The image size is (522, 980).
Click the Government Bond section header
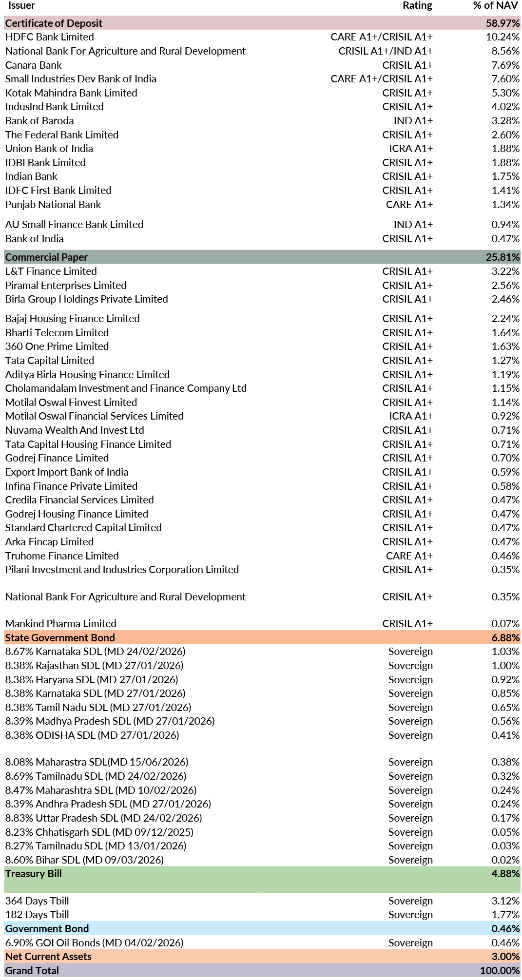pyautogui.click(x=47, y=929)
